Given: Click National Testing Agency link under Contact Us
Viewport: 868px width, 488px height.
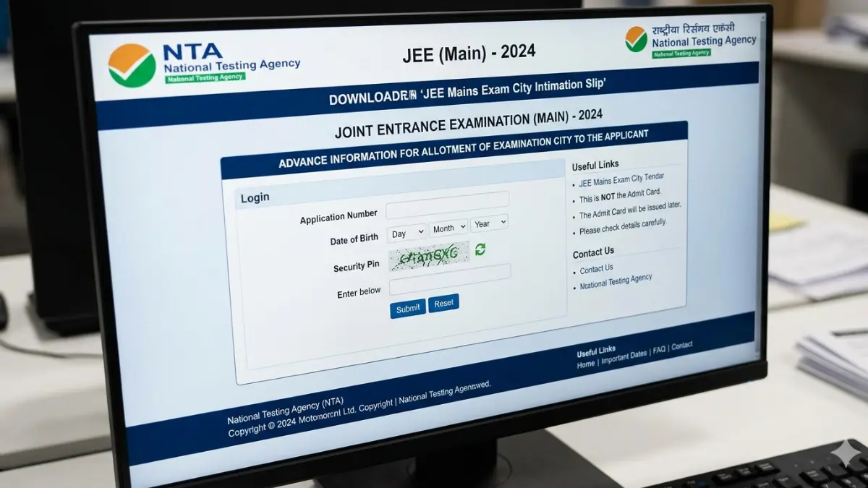Looking at the screenshot, I should point(616,282).
